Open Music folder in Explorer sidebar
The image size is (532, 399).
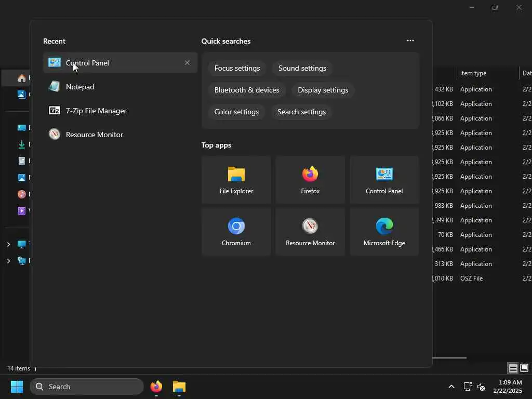(x=22, y=194)
